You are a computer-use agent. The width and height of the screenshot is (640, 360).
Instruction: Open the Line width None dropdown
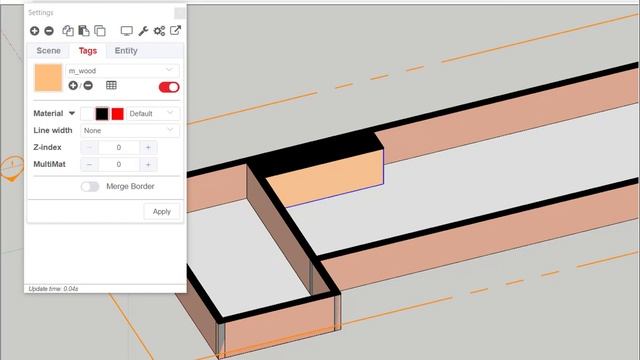[x=130, y=131]
